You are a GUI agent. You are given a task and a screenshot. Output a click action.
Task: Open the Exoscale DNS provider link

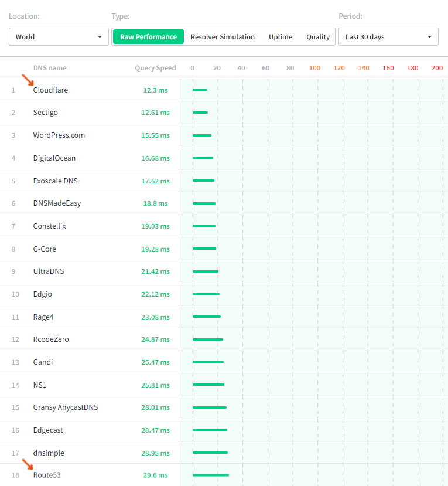pyautogui.click(x=56, y=181)
